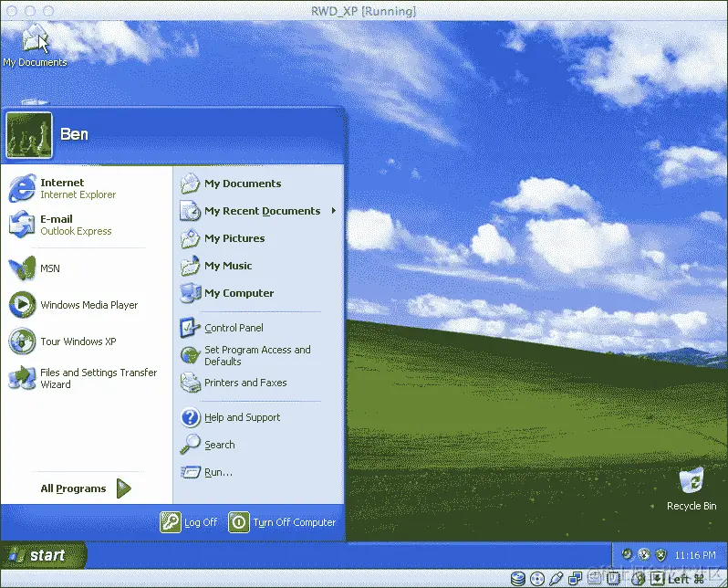Click the user name Ben
Viewport: 728px width, 588px height.
[74, 134]
